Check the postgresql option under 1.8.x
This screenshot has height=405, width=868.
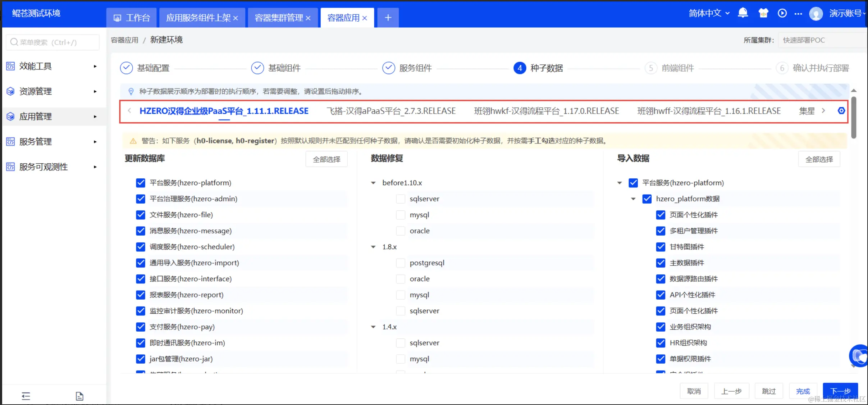pos(400,263)
